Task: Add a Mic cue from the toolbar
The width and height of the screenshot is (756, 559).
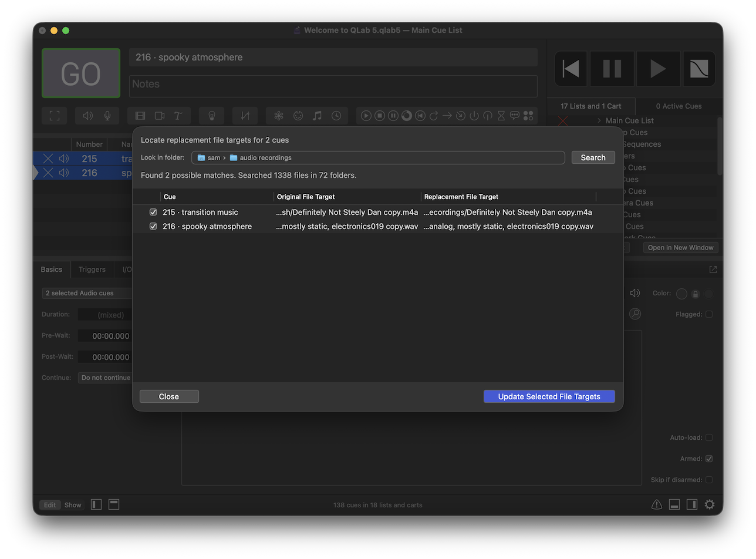Action: point(107,116)
